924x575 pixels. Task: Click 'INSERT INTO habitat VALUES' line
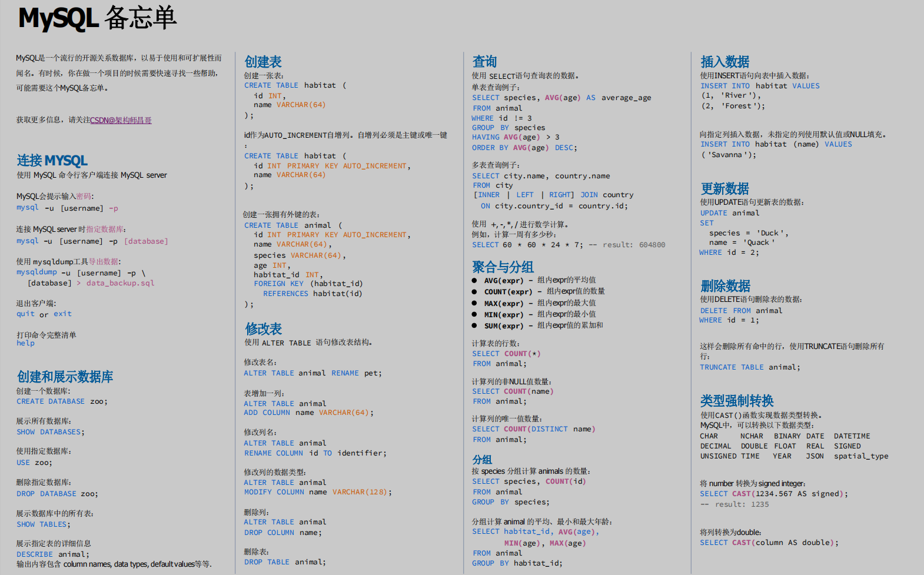point(760,86)
